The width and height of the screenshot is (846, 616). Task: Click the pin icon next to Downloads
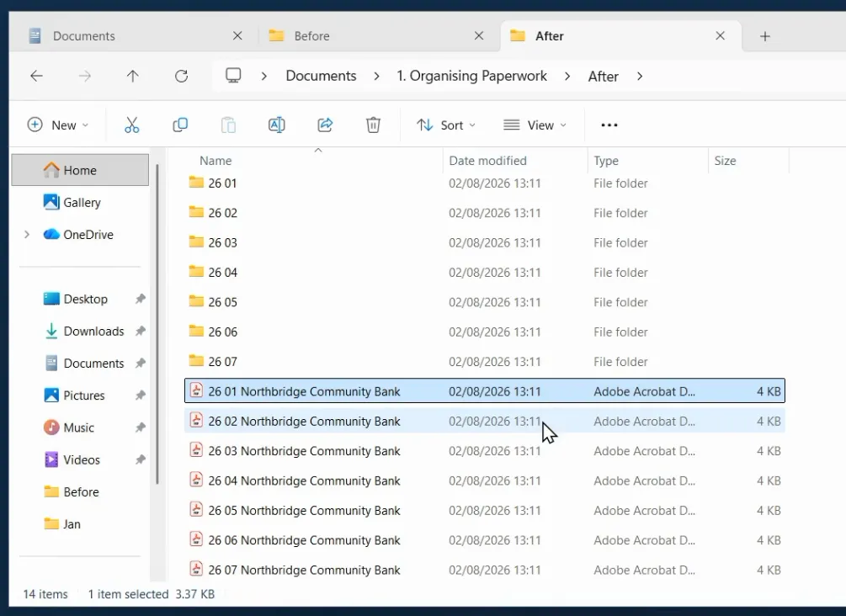[141, 332]
